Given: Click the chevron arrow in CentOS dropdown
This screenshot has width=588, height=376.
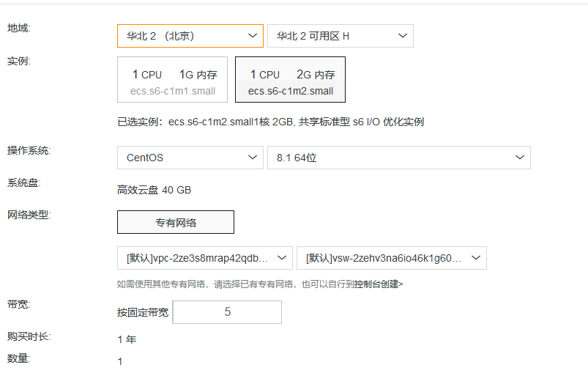Looking at the screenshot, I should (253, 158).
